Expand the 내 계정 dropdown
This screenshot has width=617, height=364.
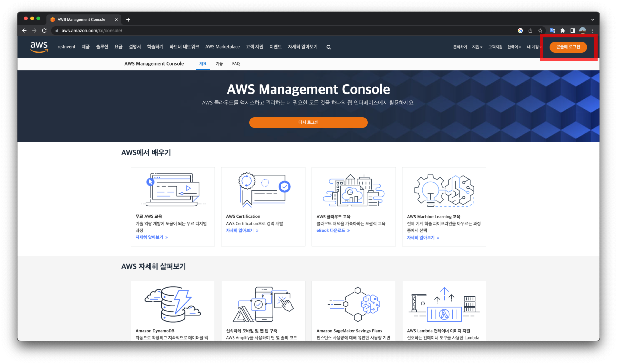point(534,47)
